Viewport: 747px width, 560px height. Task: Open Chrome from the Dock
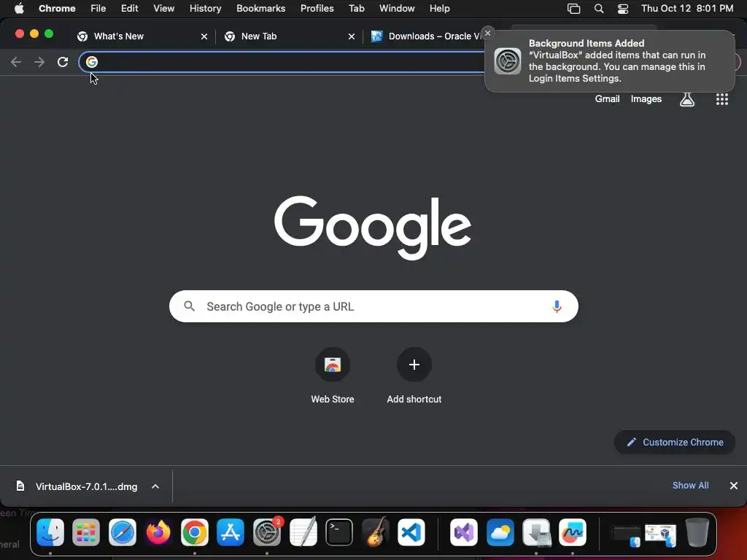coord(194,532)
